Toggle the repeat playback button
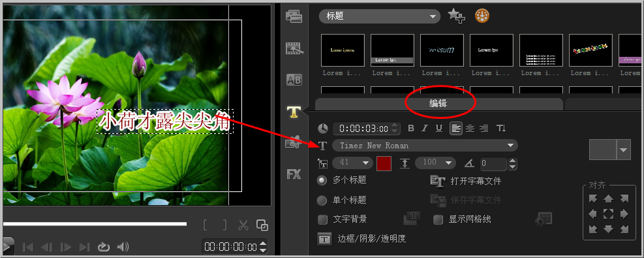The image size is (644, 258). [104, 247]
